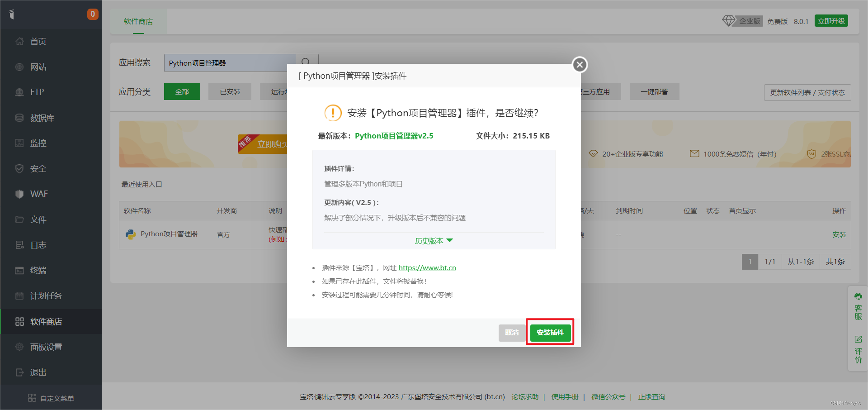Click the 到期时间 column header
The image size is (868, 410).
[629, 211]
